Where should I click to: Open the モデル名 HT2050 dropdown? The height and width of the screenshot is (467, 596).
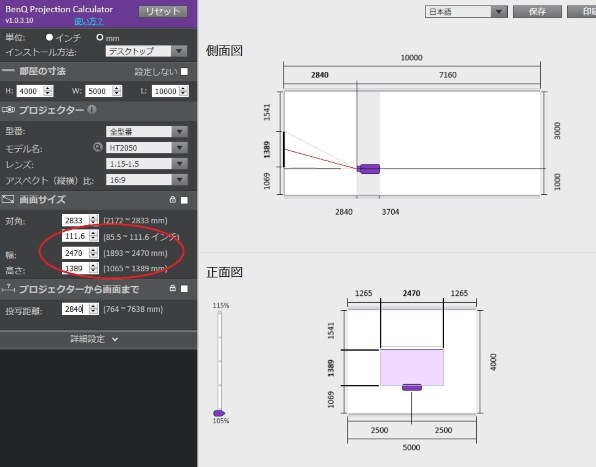tap(146, 148)
